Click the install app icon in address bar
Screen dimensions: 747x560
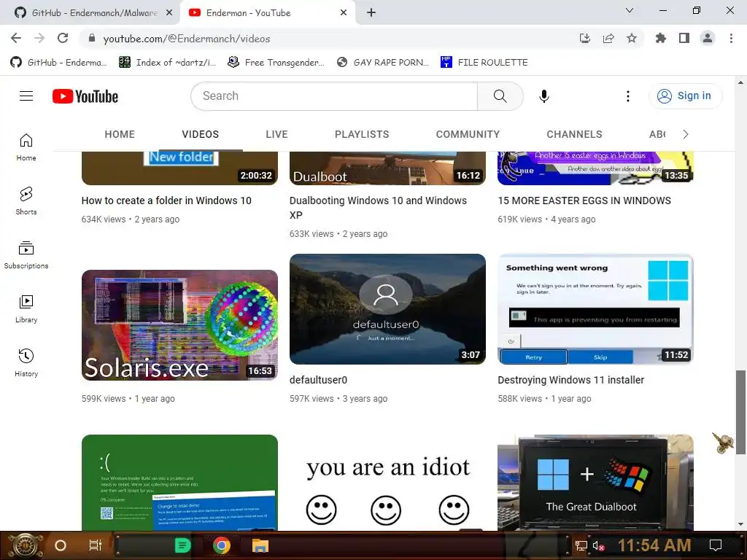click(584, 38)
